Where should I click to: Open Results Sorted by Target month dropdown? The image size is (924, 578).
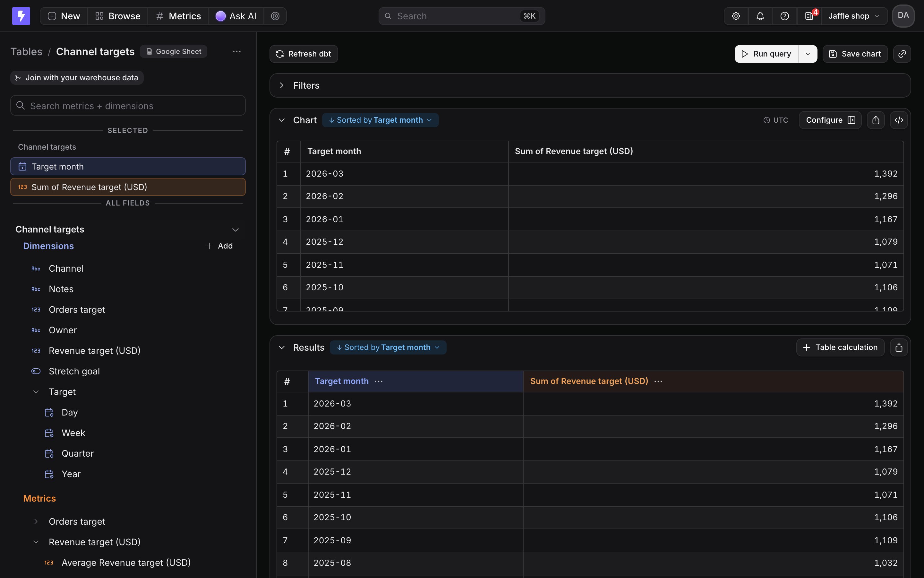388,347
